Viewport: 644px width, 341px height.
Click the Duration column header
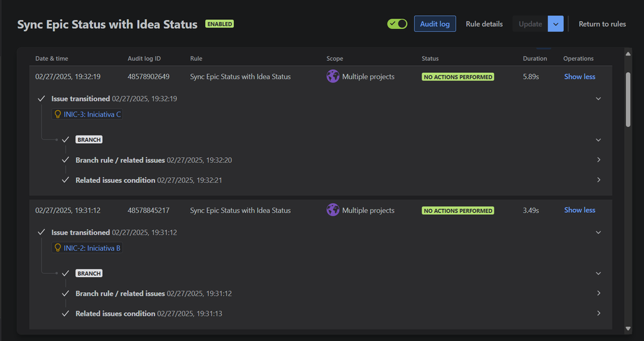click(535, 59)
